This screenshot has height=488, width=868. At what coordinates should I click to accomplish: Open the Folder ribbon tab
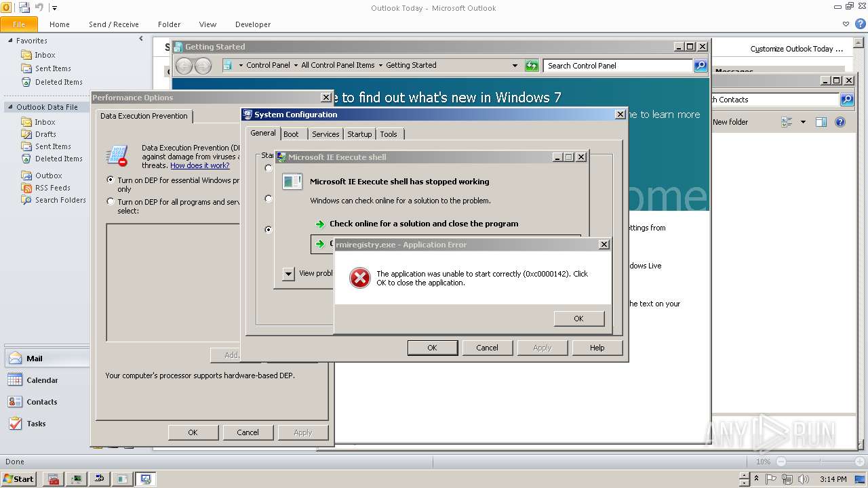pyautogui.click(x=170, y=24)
